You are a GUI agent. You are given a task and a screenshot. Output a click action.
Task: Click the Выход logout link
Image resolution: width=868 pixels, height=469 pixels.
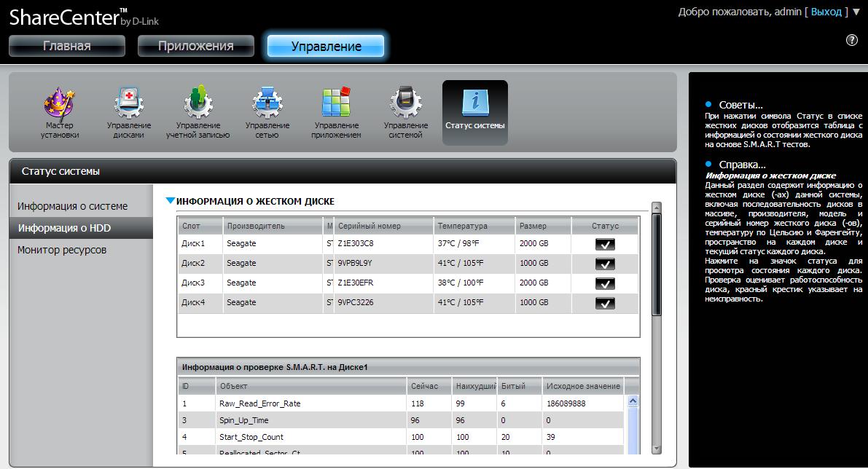826,12
